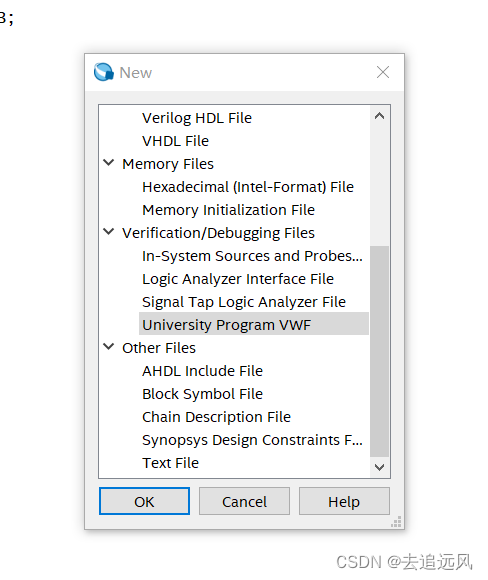
Task: Collapse the Memory Files group
Action: coord(108,162)
